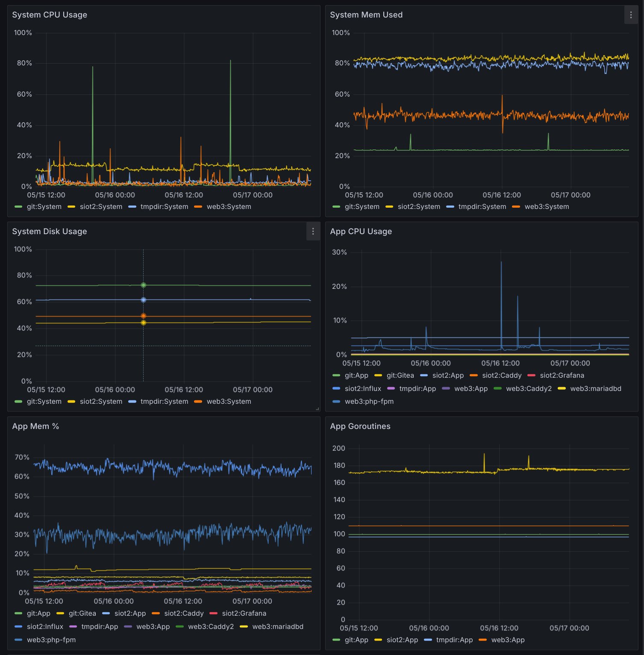Toggle siot2:Grafana series in App CPU Usage legend
This screenshot has height=655, width=644.
[562, 376]
